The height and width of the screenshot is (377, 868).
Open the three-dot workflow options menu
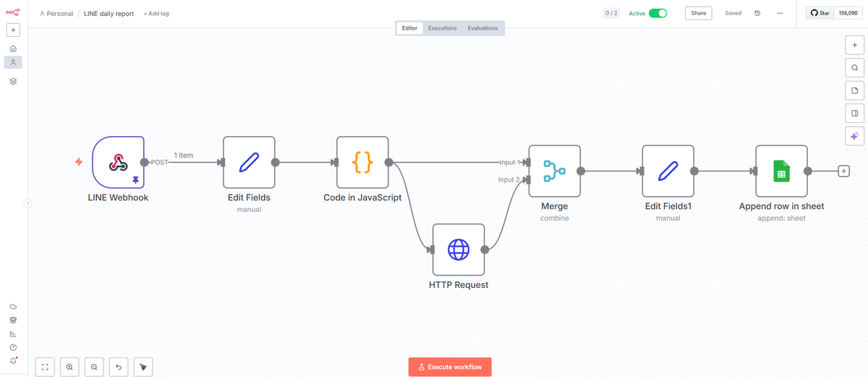(780, 13)
